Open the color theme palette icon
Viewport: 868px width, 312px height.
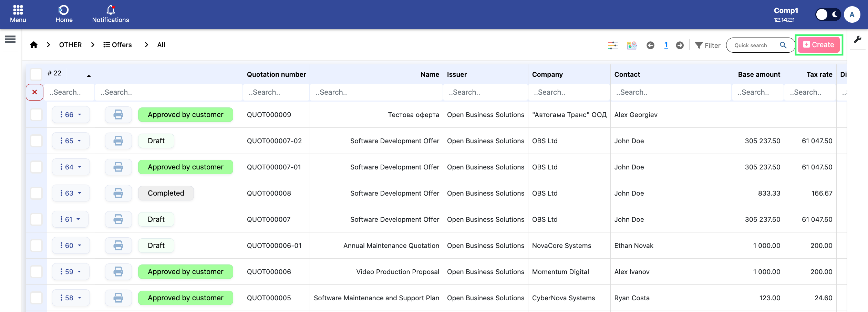point(632,45)
